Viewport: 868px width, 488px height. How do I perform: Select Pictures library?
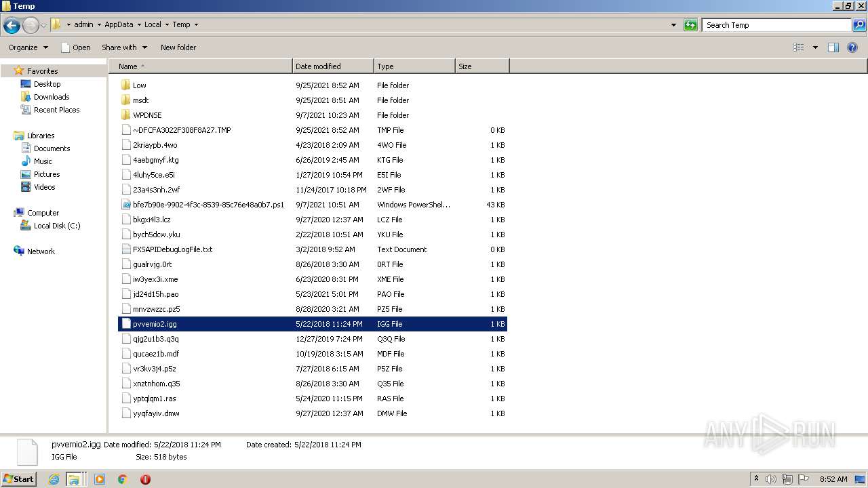point(47,174)
